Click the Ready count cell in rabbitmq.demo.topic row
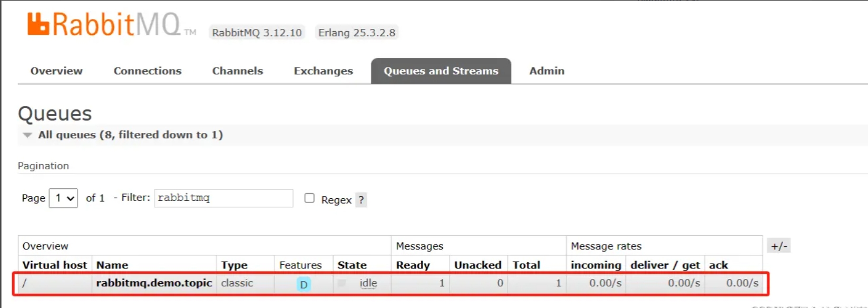Screen dimensions: 868x308 420,283
